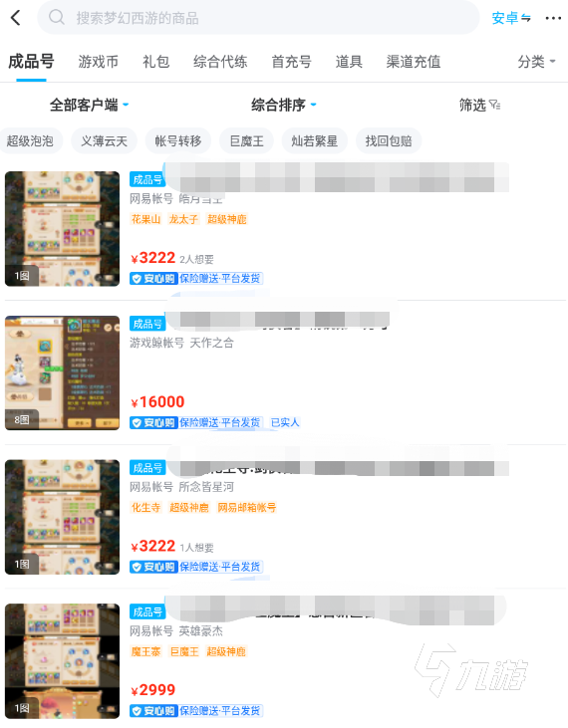
Task: Open the three-dot more menu
Action: 553,18
